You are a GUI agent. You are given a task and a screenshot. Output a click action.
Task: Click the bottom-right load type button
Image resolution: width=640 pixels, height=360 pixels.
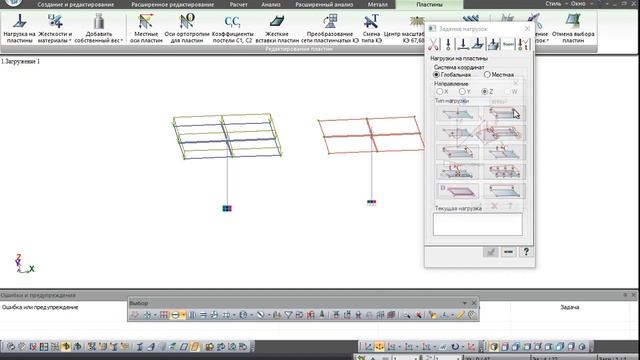coord(504,191)
